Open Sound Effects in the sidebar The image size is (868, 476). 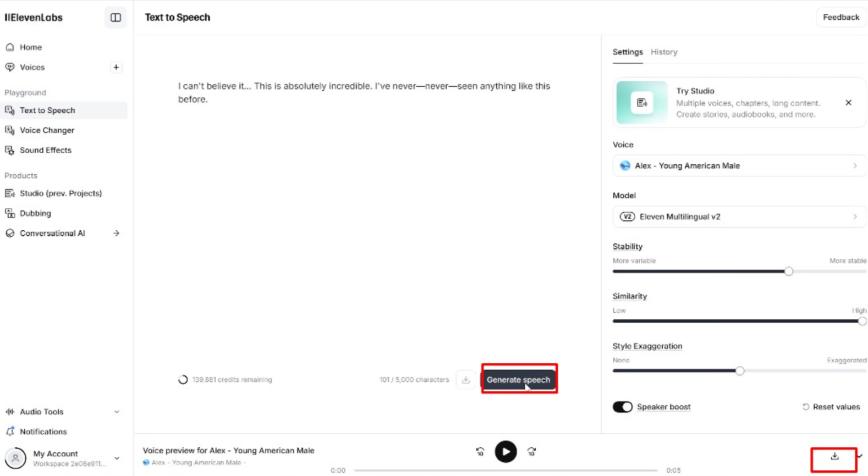(x=46, y=150)
